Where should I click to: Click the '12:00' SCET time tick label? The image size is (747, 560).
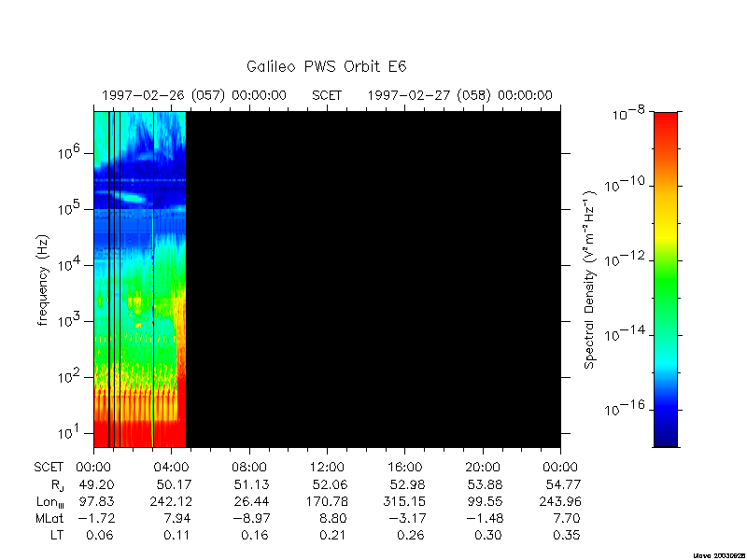327,468
